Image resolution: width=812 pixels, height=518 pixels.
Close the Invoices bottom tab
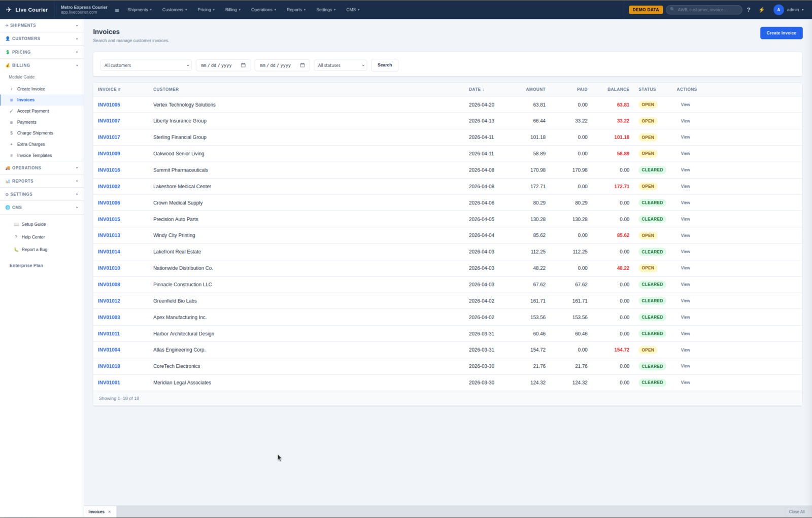click(110, 511)
